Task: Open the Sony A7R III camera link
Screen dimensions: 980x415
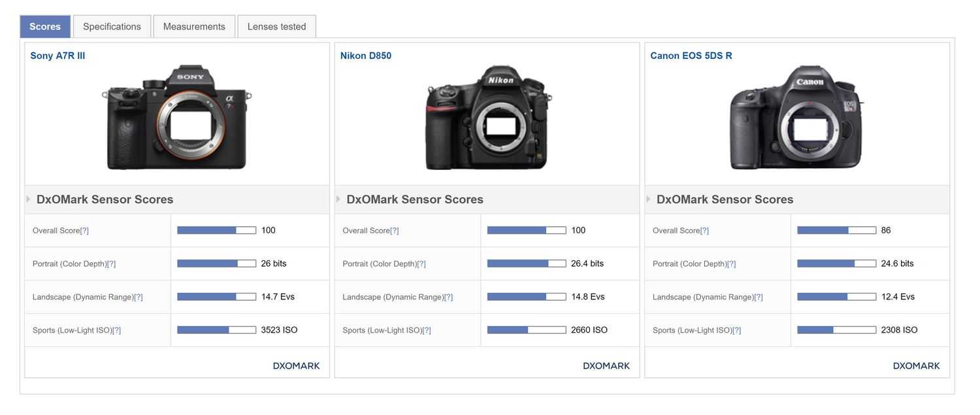Action: [x=57, y=56]
